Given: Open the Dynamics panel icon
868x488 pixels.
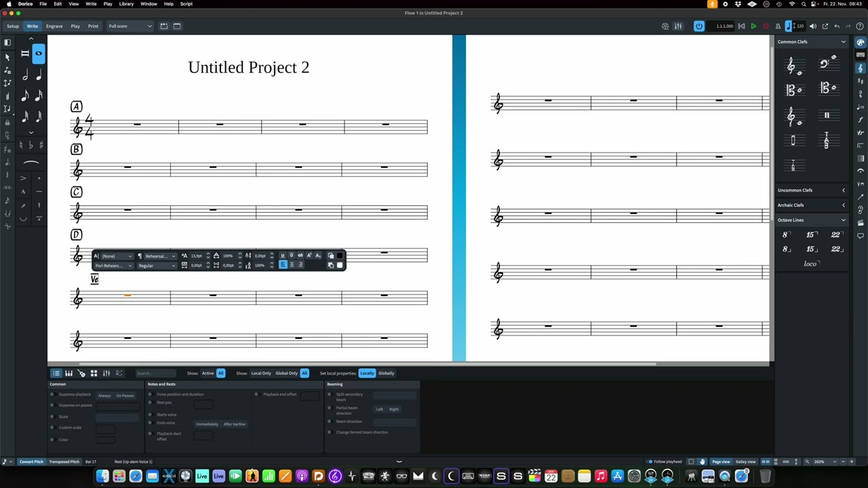Looking at the screenshot, I should [x=861, y=120].
